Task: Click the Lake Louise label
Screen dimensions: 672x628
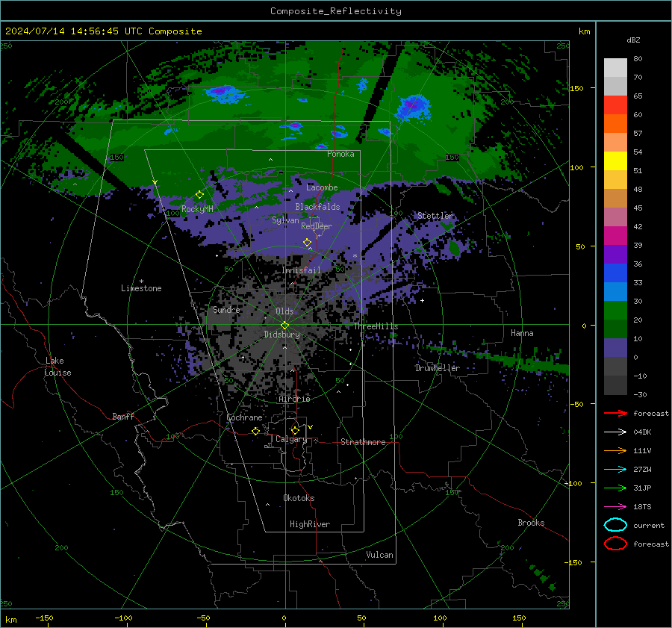Action: point(57,367)
